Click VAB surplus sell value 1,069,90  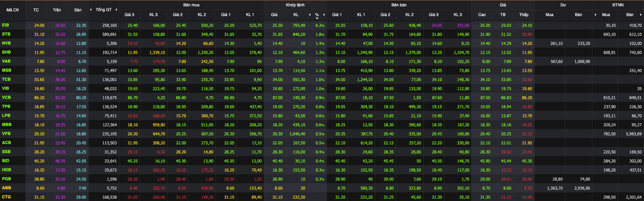[582, 62]
